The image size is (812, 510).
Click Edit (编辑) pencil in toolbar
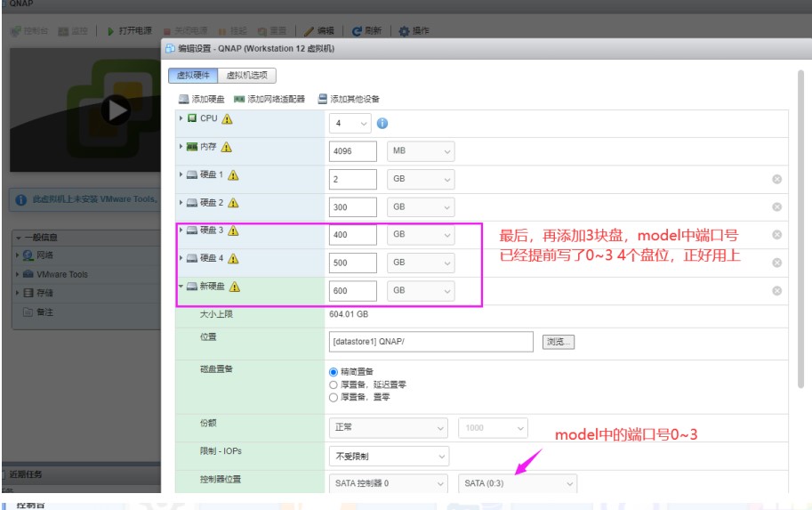point(319,31)
